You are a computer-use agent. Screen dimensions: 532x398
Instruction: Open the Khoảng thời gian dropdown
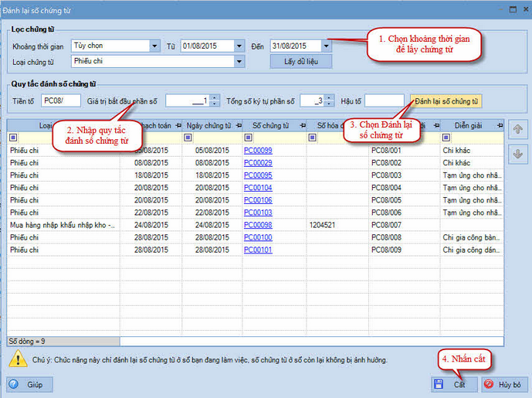point(154,46)
